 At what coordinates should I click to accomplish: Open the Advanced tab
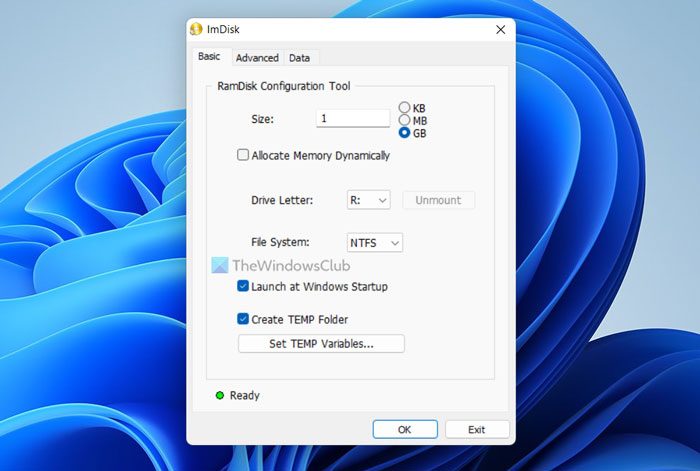tap(257, 58)
